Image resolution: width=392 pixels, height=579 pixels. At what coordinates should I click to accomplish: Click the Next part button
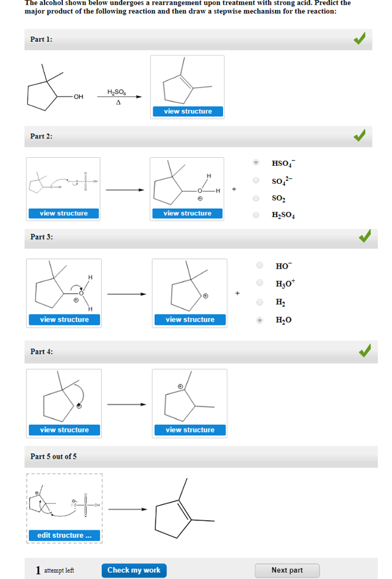click(x=286, y=570)
